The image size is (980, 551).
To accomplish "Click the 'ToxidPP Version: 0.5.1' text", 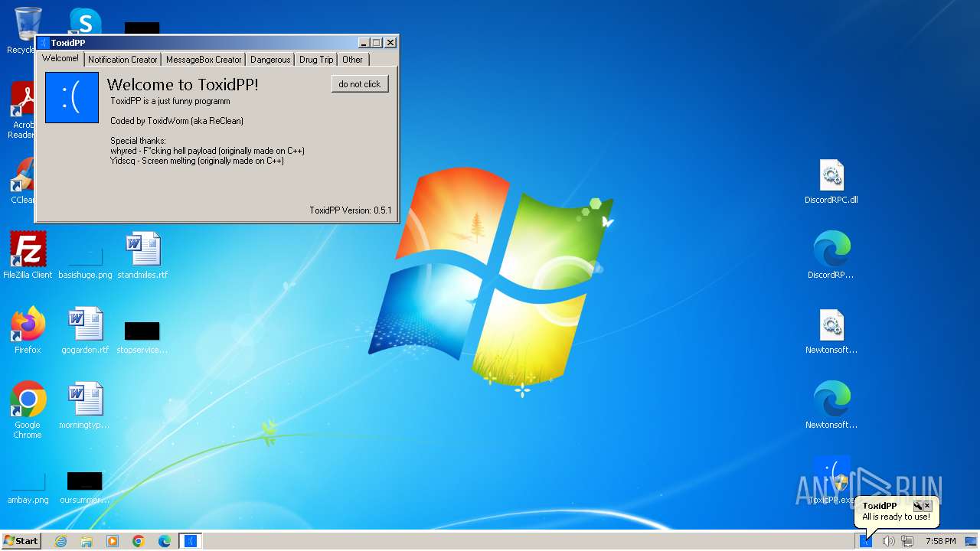I will click(351, 210).
